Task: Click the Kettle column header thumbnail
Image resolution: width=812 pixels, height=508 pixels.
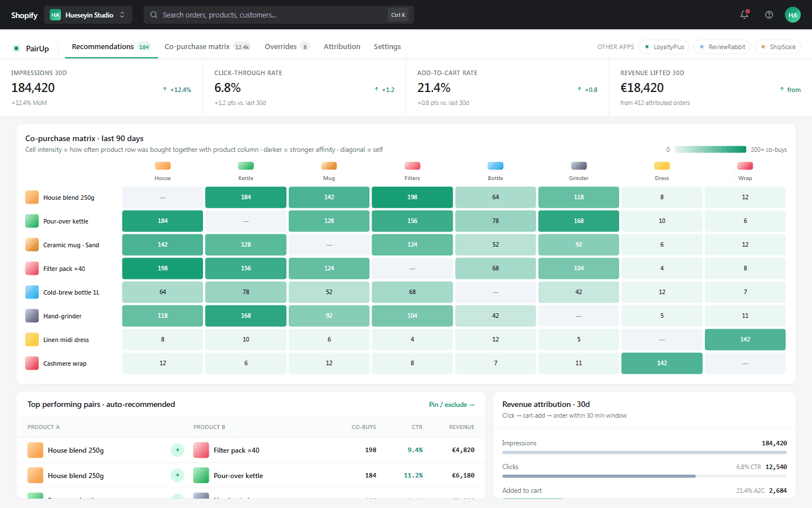Action: (x=246, y=166)
